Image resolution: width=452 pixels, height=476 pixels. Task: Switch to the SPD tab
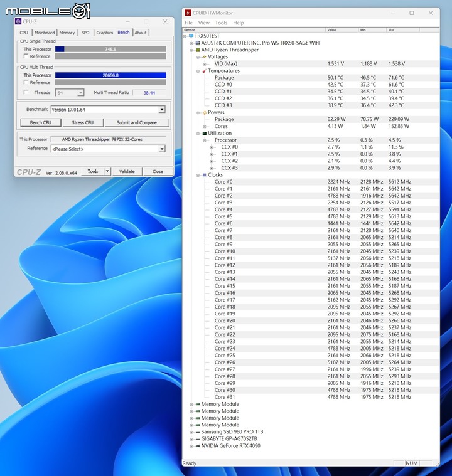pos(85,33)
